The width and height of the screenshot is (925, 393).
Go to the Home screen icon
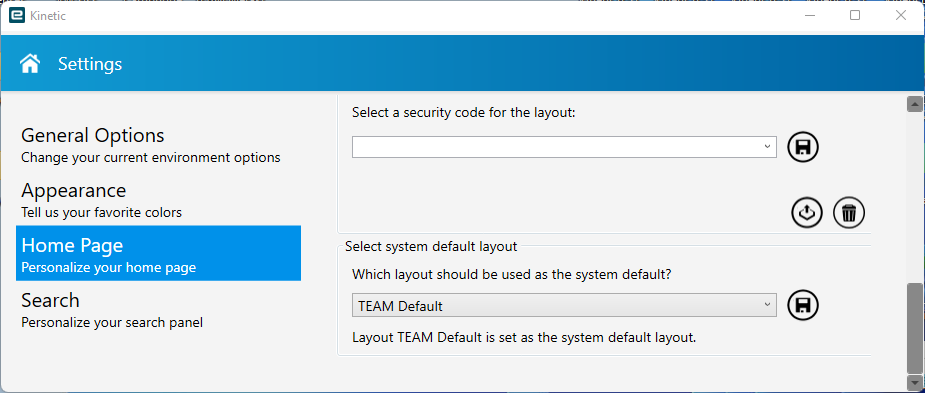[30, 63]
